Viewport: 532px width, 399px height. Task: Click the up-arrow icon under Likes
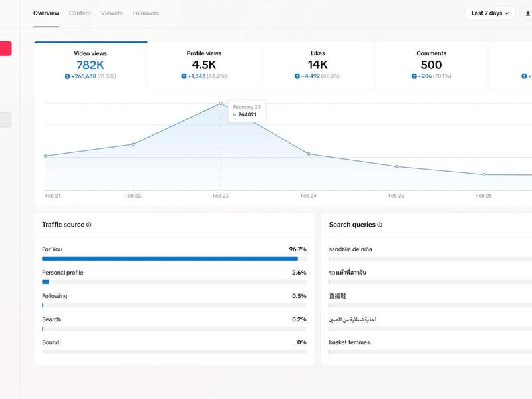[x=297, y=76]
